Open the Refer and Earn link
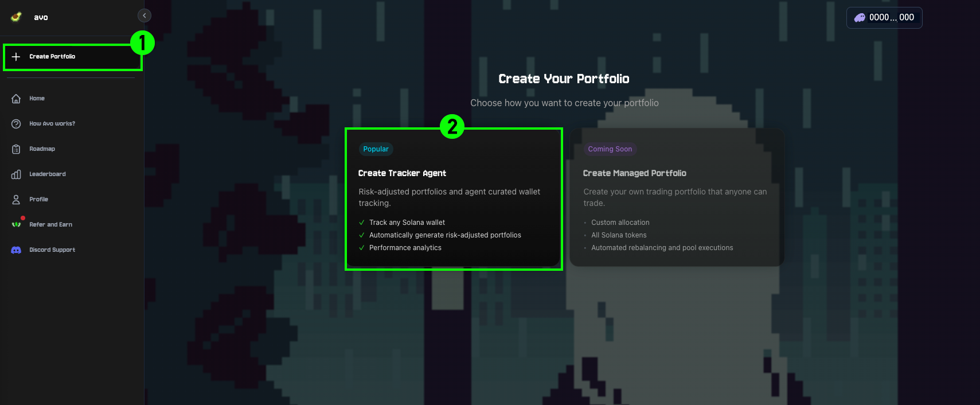The height and width of the screenshot is (405, 980). 51,225
